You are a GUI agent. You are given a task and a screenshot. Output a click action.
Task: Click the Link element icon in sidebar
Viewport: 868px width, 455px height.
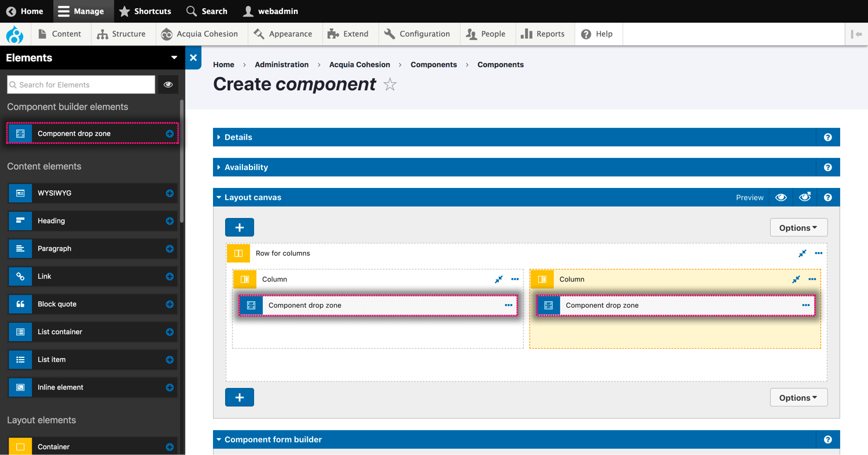(20, 276)
